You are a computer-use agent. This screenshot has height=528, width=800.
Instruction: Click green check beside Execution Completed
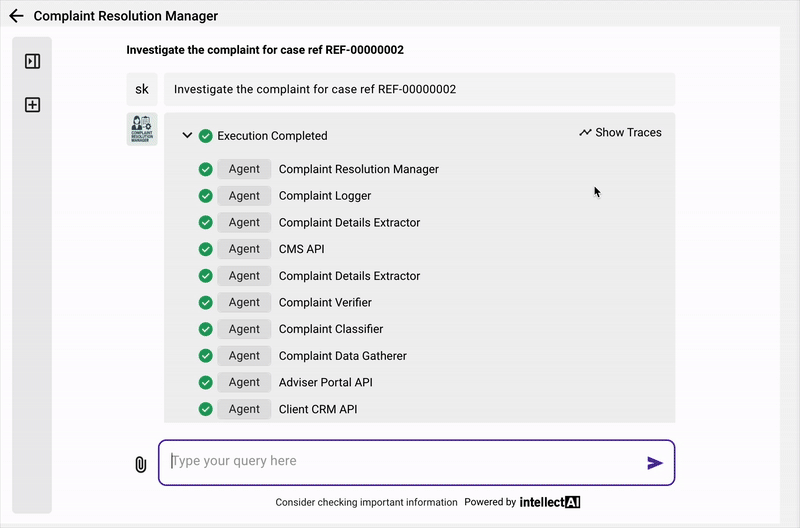[x=206, y=136]
